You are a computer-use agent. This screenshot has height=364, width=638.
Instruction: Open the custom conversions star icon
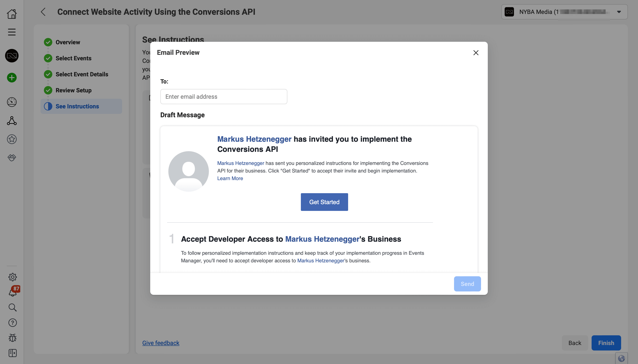[12, 139]
